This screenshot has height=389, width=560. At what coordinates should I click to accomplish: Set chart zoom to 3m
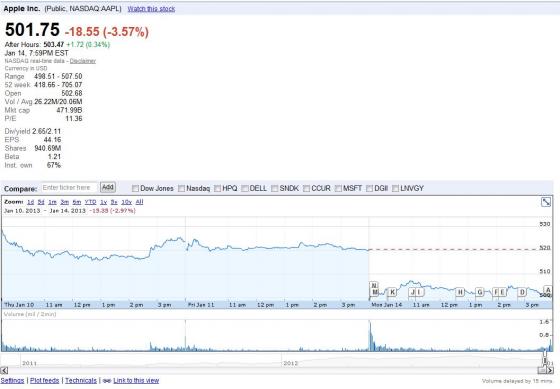coord(65,202)
